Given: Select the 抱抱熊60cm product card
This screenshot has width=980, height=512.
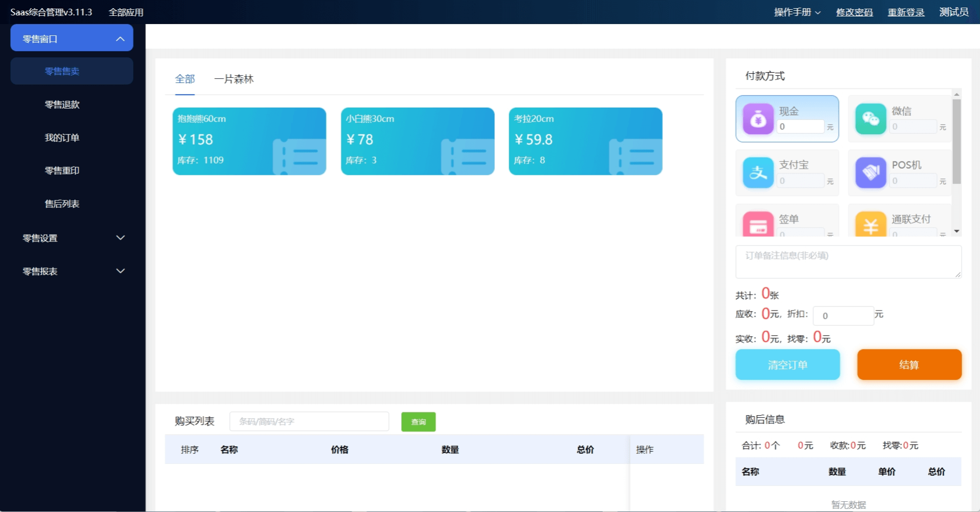Looking at the screenshot, I should 249,141.
